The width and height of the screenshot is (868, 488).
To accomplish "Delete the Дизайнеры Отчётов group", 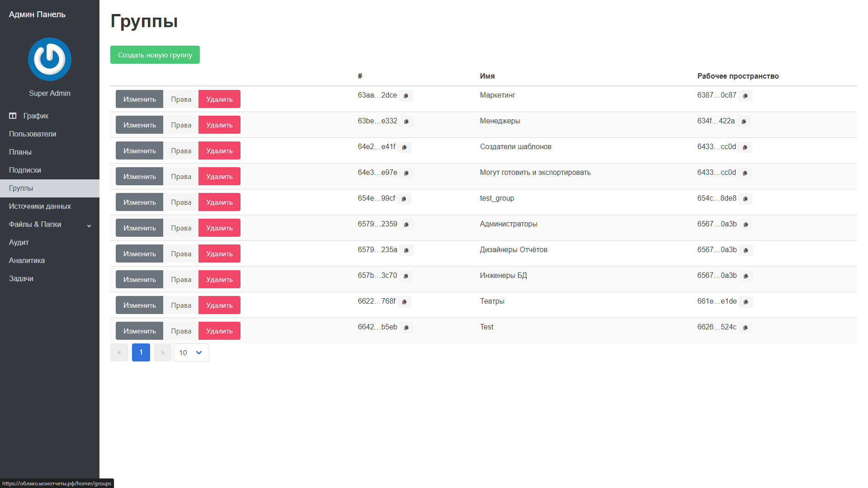I will (x=219, y=253).
